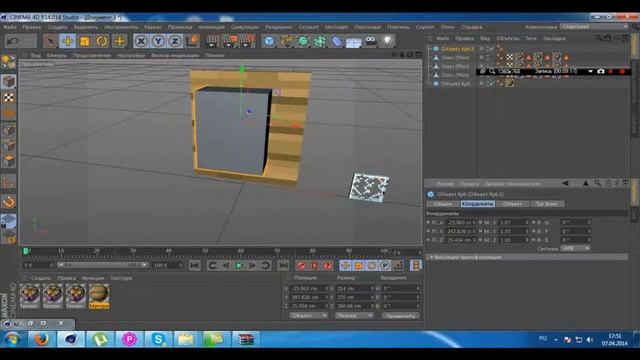640x360 pixels.
Task: Activate the Move tool
Action: [x=67, y=41]
